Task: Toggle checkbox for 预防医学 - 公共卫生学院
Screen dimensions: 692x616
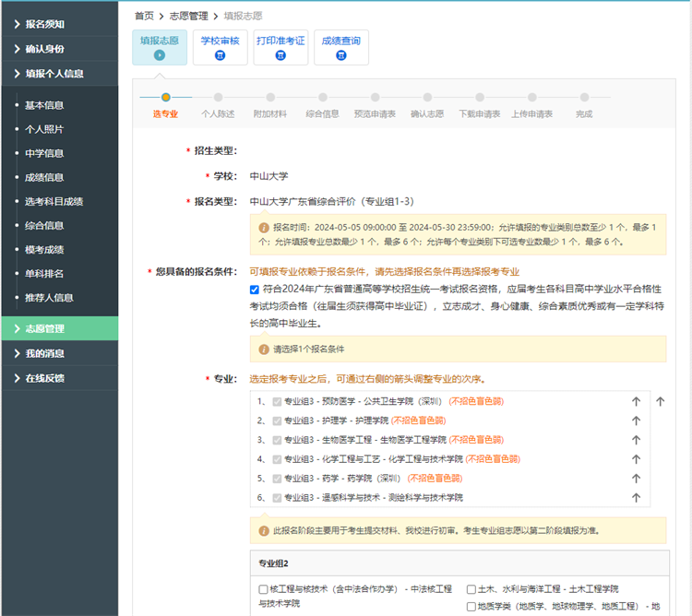Action: point(277,401)
